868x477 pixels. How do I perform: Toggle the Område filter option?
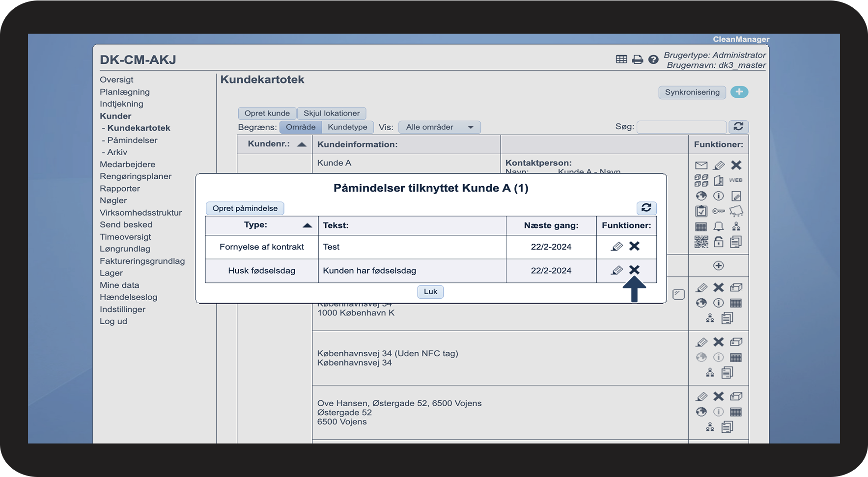tap(301, 127)
